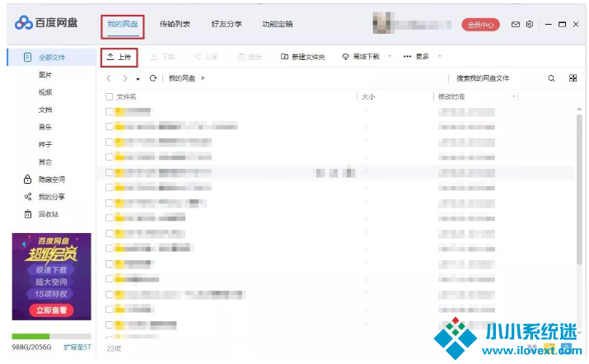Expand the breadcrumb chevron after 我的网盘

203,78
